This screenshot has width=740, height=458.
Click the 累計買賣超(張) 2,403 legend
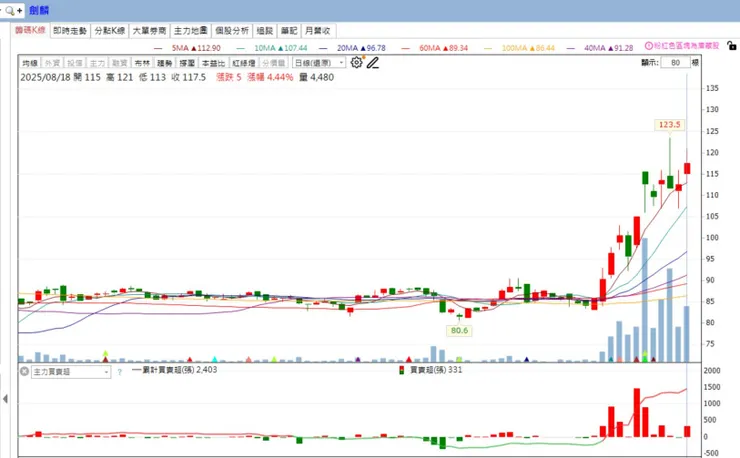175,369
